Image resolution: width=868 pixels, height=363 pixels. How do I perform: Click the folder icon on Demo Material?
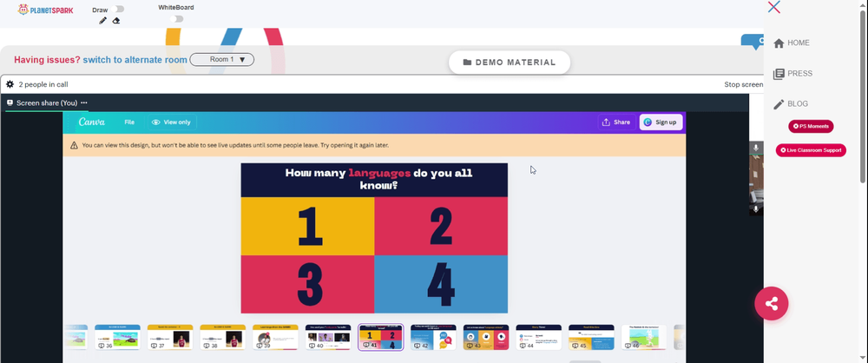click(467, 63)
